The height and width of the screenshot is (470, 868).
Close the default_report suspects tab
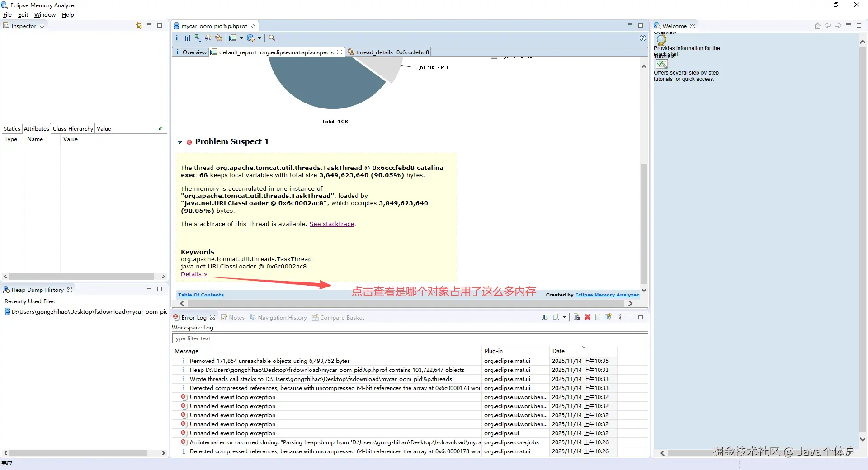(340, 52)
